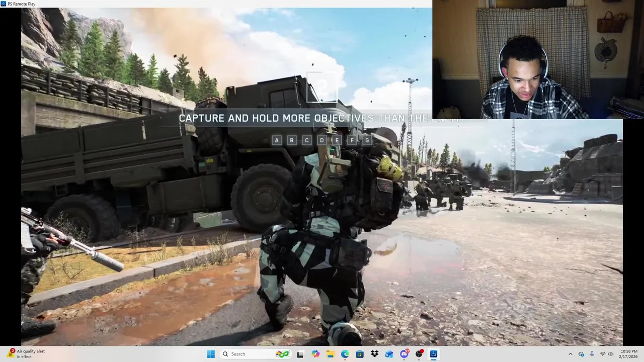This screenshot has width=644, height=362.
Task: Open Task View from the taskbar
Action: (x=300, y=354)
